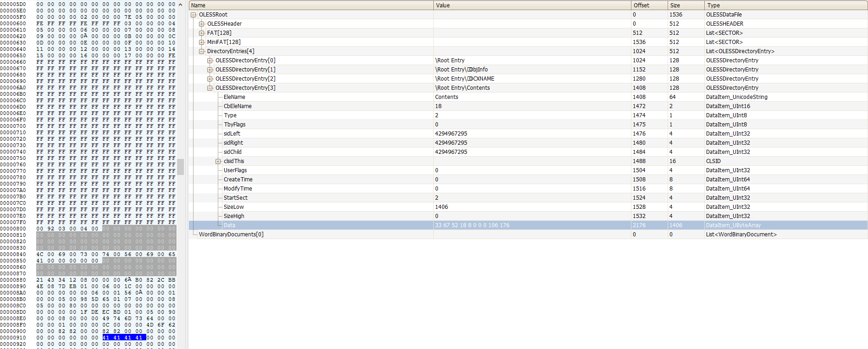
Task: Select the SizeHigh field row
Action: pyautogui.click(x=528, y=216)
